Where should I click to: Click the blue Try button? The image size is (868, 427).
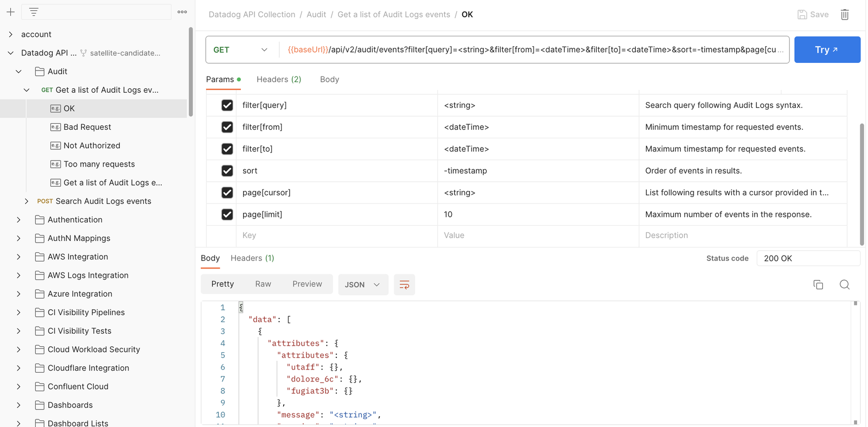[x=827, y=50]
